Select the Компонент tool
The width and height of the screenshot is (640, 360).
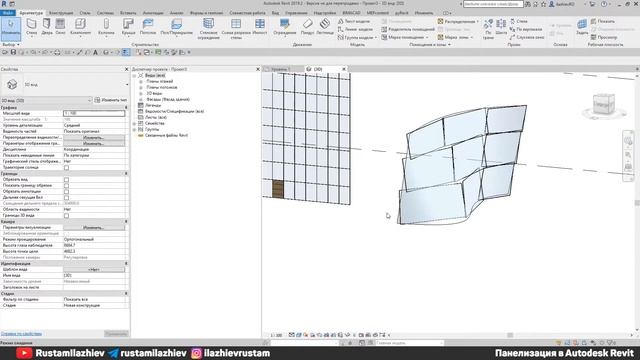click(x=80, y=27)
